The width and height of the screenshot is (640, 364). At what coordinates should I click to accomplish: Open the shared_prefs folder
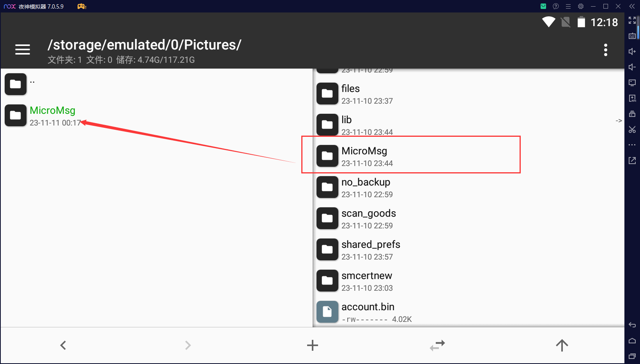(469, 250)
